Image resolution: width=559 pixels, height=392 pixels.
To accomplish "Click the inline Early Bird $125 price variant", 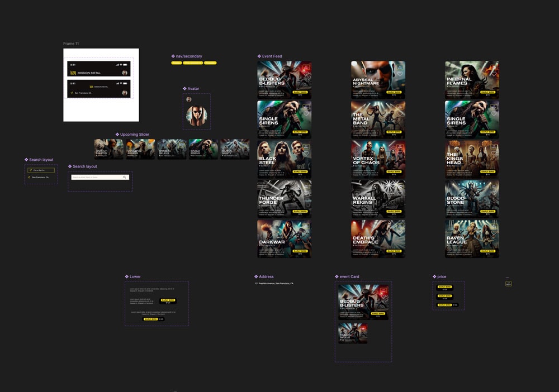I will point(447,305).
